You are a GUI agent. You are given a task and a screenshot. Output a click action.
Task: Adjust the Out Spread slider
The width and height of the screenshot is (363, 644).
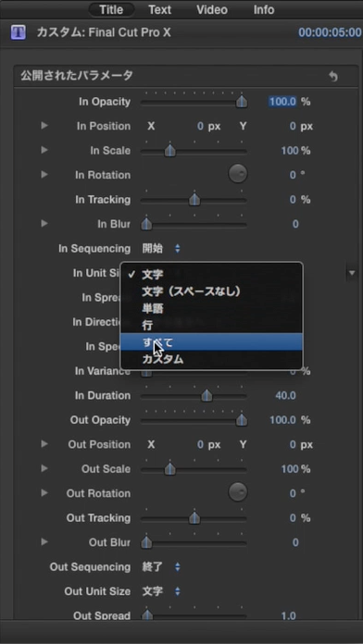[x=146, y=615]
